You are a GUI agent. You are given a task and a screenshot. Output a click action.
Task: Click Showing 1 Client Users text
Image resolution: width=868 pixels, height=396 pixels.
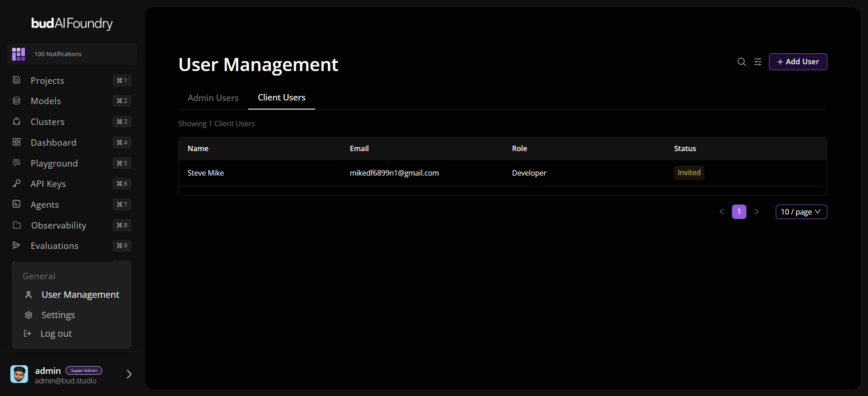217,124
